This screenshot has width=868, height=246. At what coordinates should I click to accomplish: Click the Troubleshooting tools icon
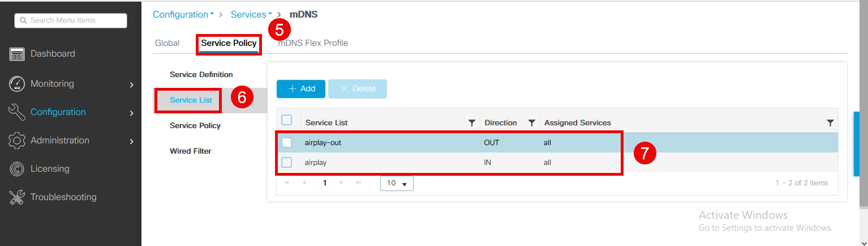[17, 197]
